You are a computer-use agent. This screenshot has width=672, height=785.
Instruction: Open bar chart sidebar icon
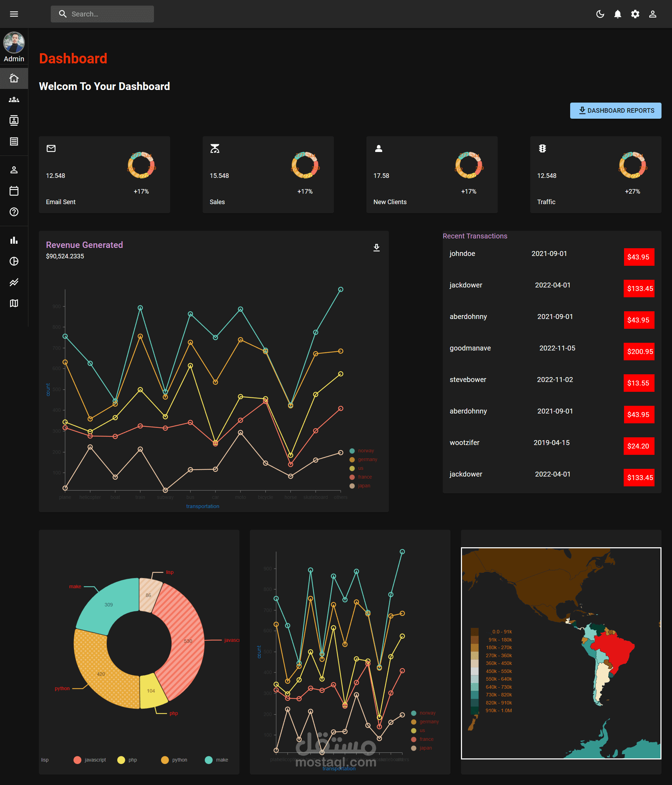(14, 240)
